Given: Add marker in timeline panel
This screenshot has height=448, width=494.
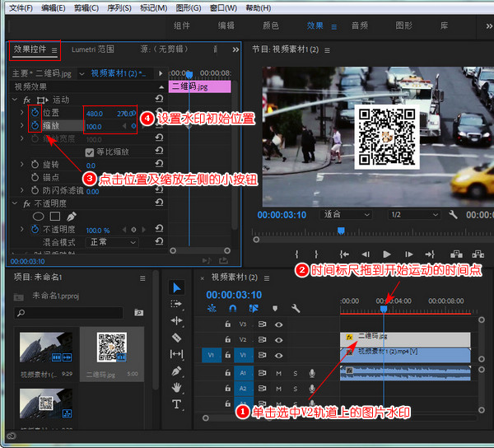Looking at the screenshot, I should (275, 308).
